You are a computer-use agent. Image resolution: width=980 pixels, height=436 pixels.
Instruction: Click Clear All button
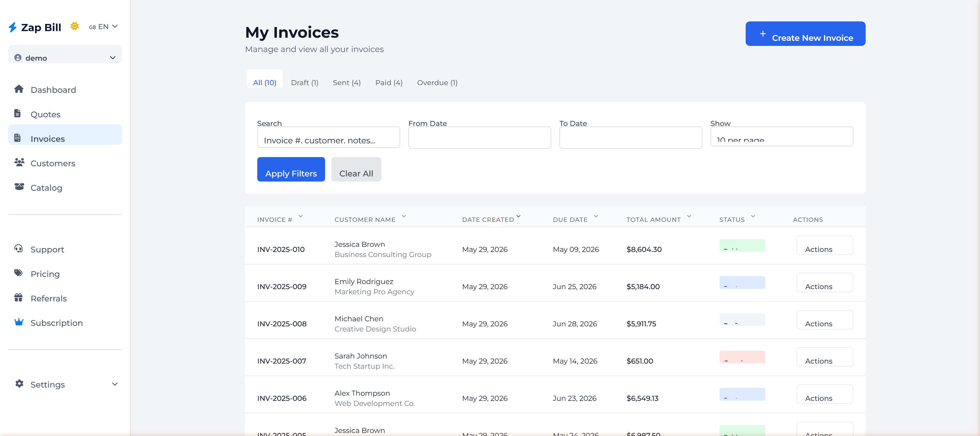[x=356, y=169]
